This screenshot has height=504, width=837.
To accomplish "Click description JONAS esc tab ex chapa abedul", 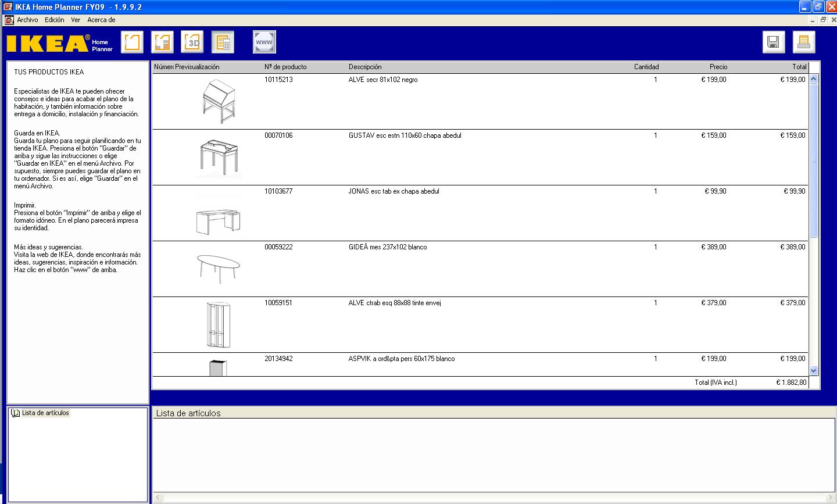I will [x=394, y=191].
